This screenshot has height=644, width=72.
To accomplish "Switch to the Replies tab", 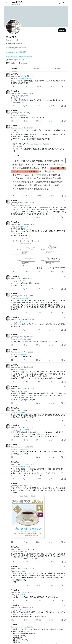I will (x=36, y=68).
